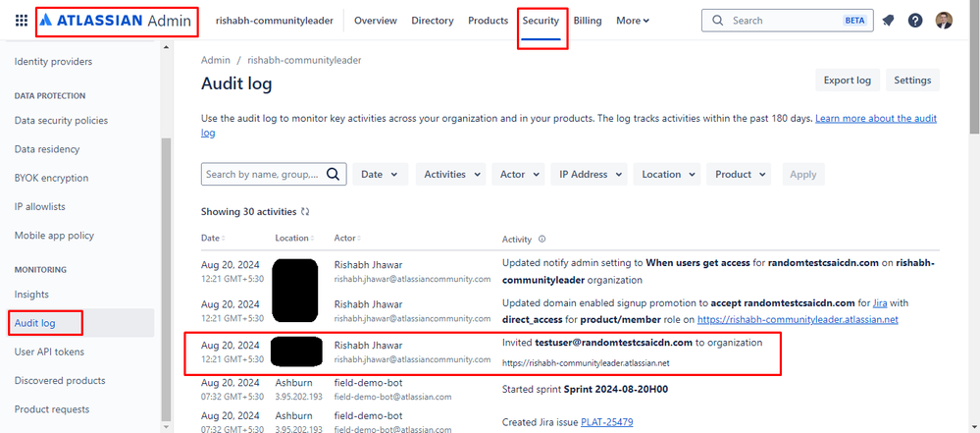Viewport: 980px width, 433px height.
Task: Open Data security policies in sidebar
Action: pyautogui.click(x=61, y=120)
